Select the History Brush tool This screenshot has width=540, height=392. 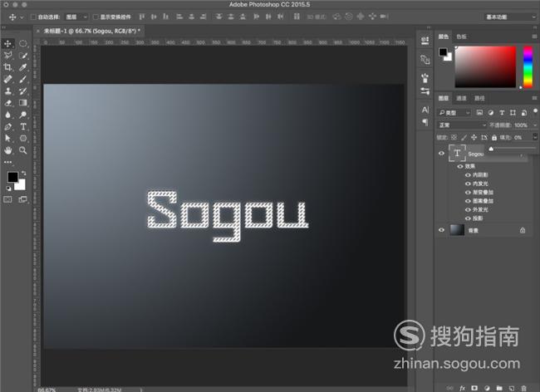point(22,91)
